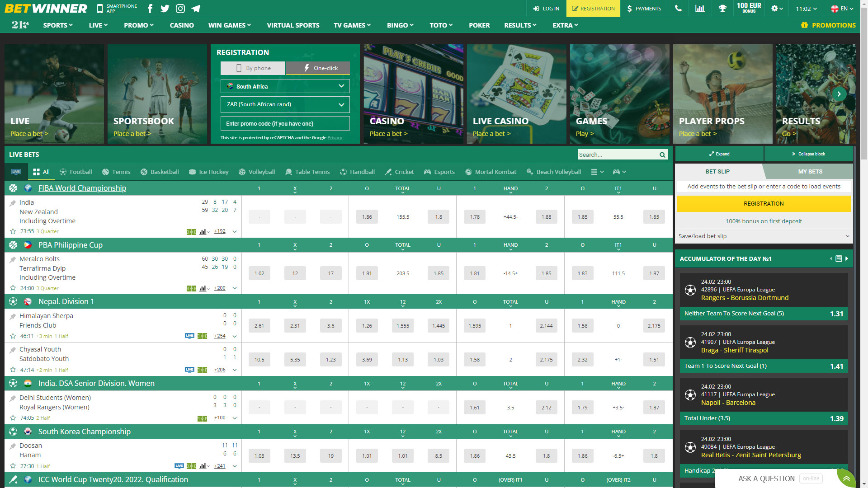The height and width of the screenshot is (488, 868).
Task: Expand more markets for Meralco Bolts match
Action: click(235, 288)
